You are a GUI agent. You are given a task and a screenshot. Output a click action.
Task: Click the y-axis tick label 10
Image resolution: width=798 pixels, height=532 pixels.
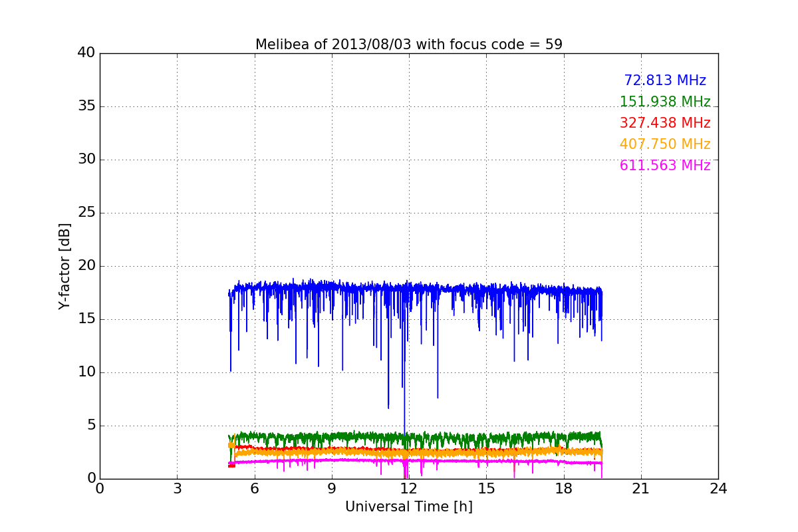[86, 372]
